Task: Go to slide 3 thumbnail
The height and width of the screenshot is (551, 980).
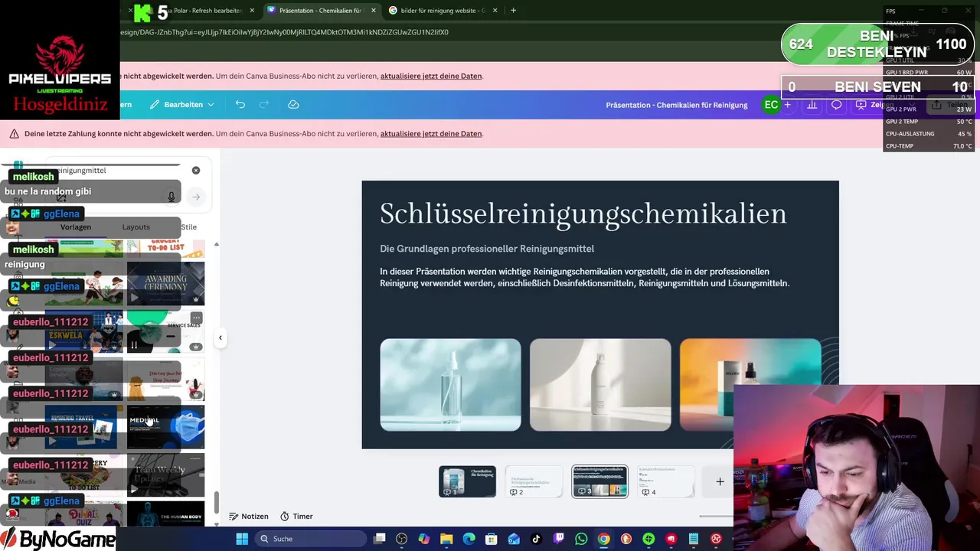Action: (600, 481)
